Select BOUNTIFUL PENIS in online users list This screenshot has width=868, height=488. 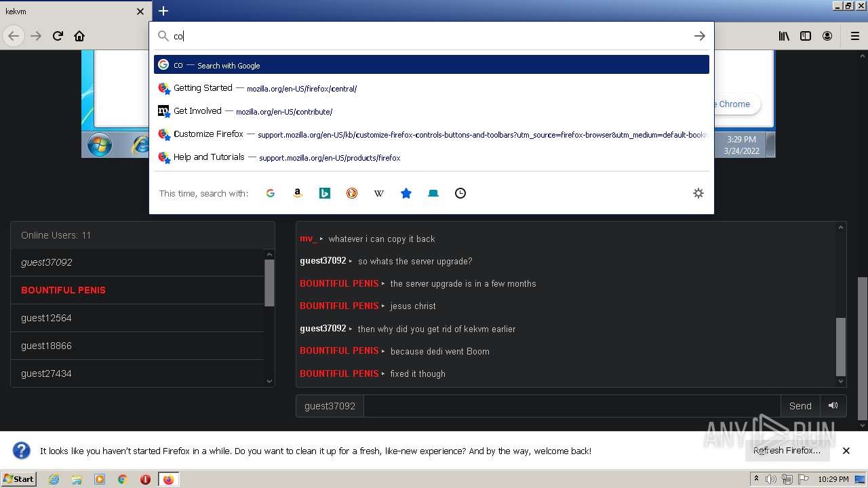point(137,290)
